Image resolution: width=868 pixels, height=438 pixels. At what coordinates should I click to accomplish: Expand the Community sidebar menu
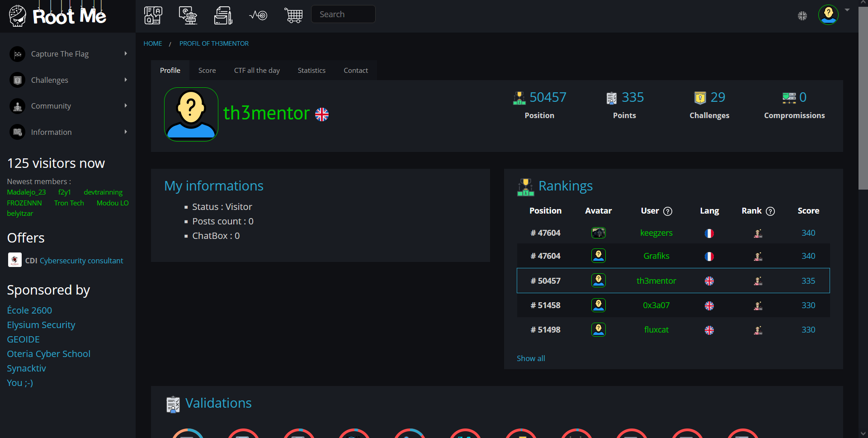(68, 106)
